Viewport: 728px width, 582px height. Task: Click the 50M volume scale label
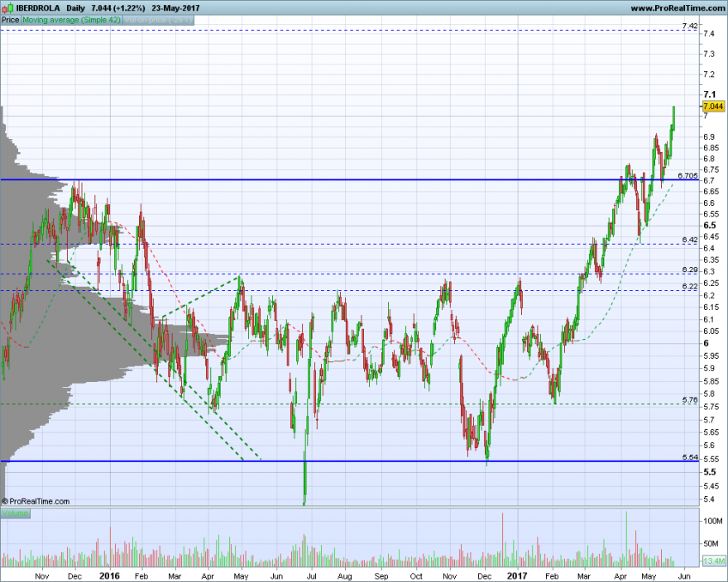(x=711, y=543)
